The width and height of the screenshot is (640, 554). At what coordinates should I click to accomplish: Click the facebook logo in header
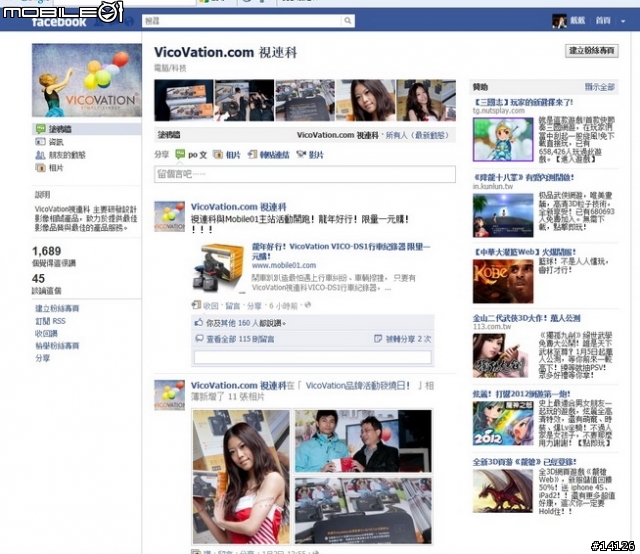59,22
